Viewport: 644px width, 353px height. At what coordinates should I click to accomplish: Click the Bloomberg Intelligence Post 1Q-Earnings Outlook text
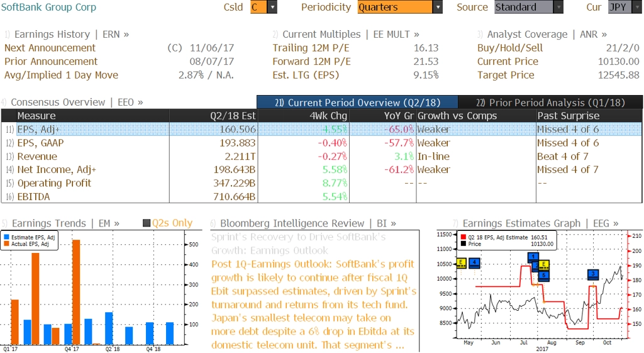coord(314,305)
